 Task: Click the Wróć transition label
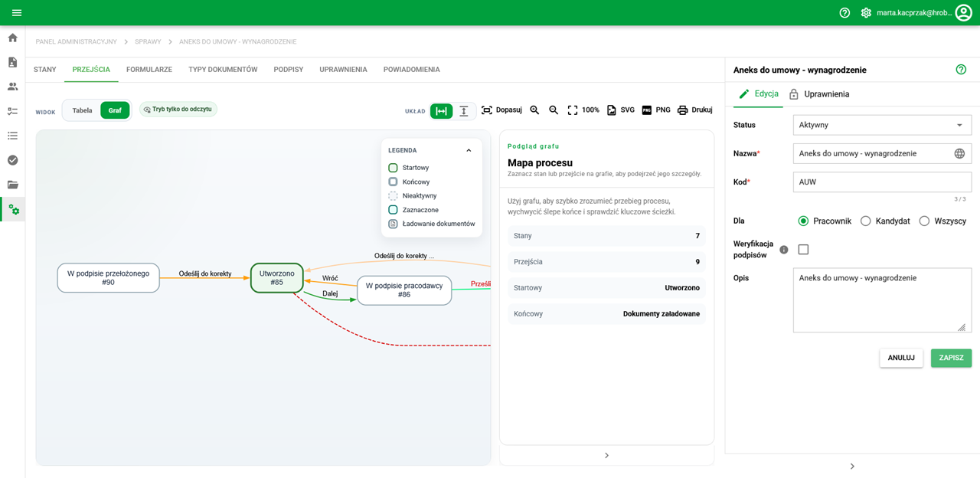(330, 278)
